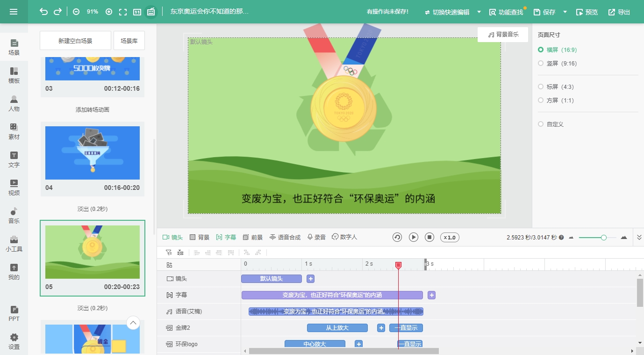
Task: Click the red playhead marker on ruler
Action: [398, 265]
